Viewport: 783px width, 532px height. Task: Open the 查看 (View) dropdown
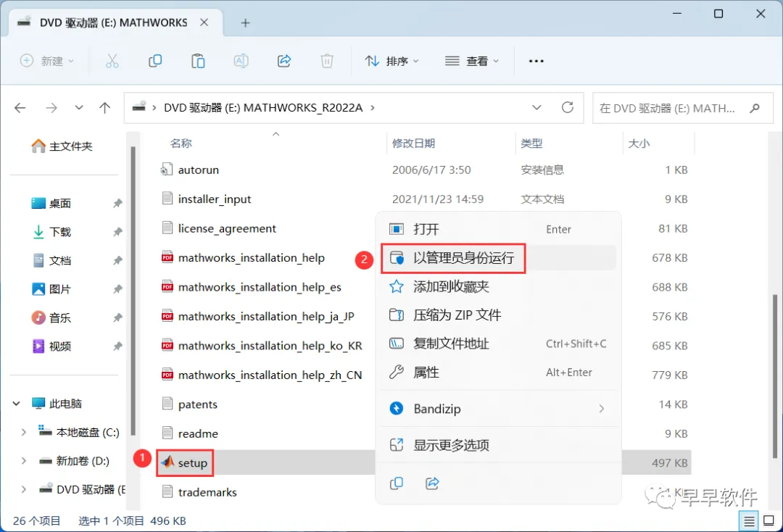[471, 61]
